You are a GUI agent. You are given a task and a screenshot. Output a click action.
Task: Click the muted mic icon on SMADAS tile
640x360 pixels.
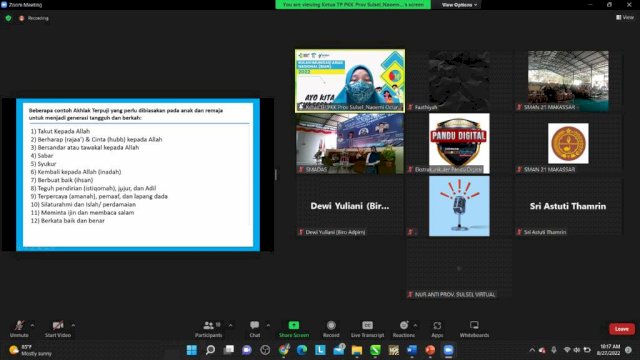pos(301,169)
